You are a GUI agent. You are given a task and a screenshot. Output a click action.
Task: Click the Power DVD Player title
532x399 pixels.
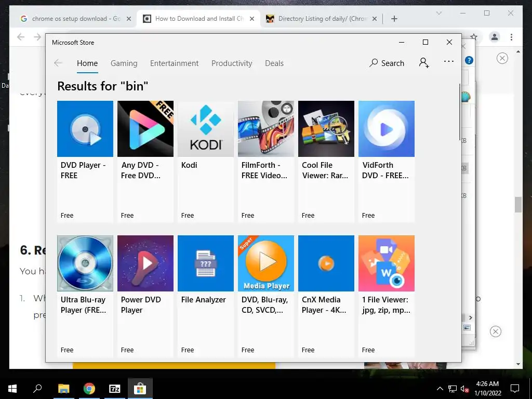(141, 305)
